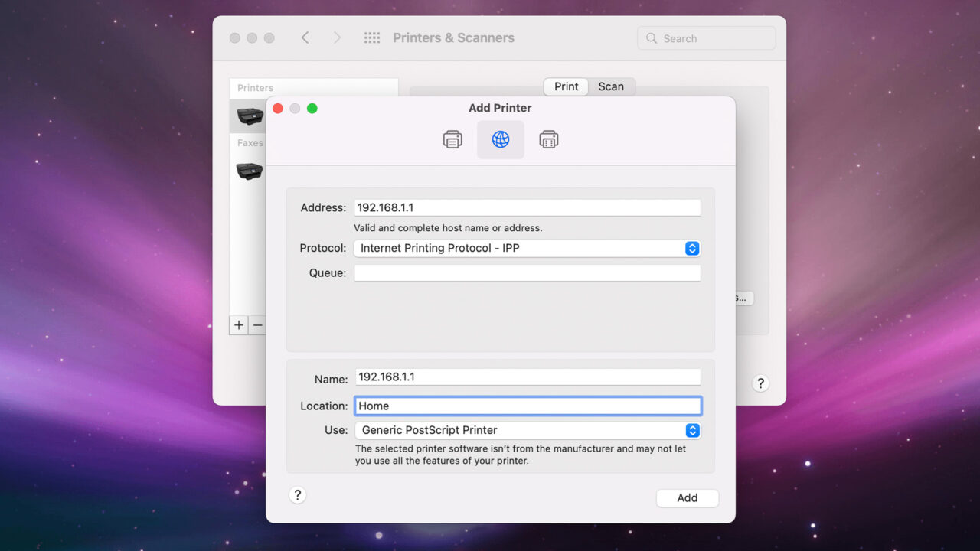
Task: Select the fax device under Faxes
Action: [x=249, y=170]
